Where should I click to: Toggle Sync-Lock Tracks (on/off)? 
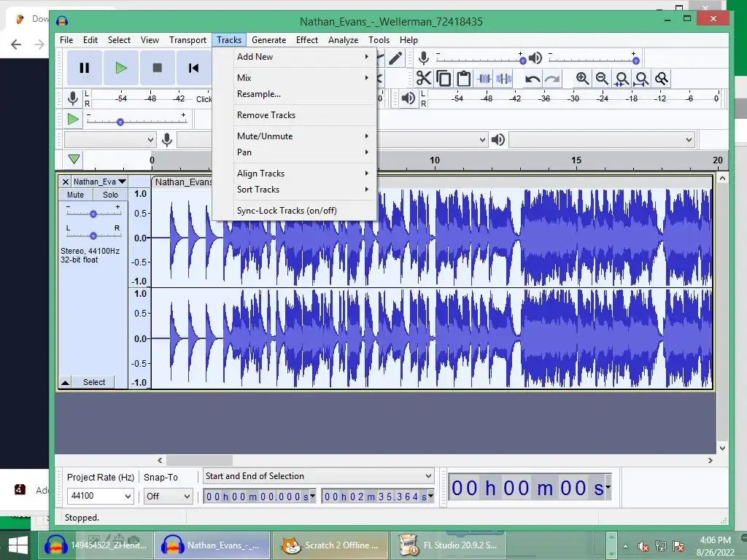[295, 211]
